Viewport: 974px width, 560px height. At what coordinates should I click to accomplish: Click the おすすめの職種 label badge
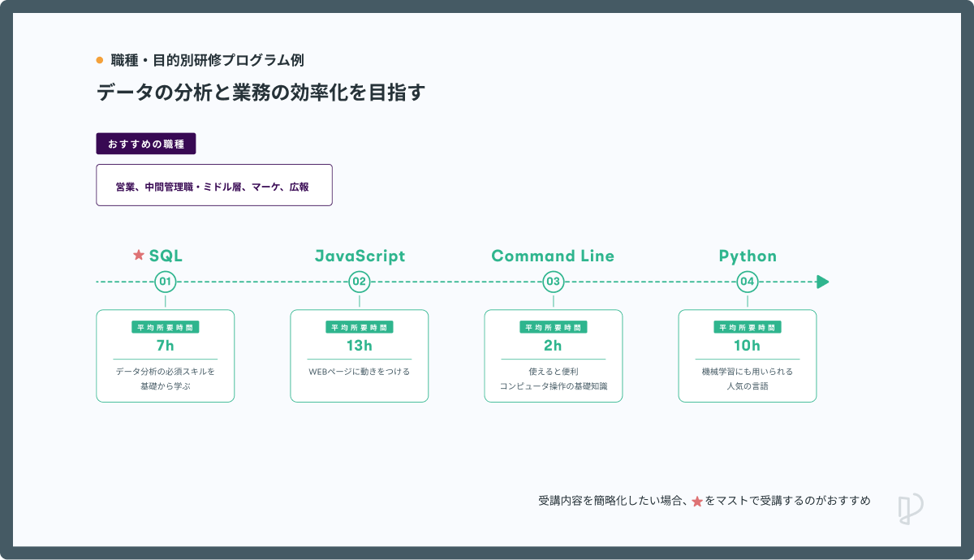pyautogui.click(x=146, y=144)
